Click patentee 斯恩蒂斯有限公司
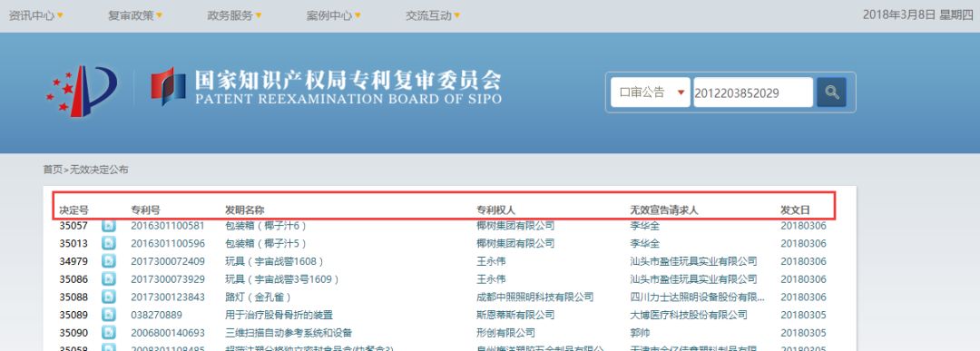Screen dimensions: 980x351 click(x=515, y=315)
